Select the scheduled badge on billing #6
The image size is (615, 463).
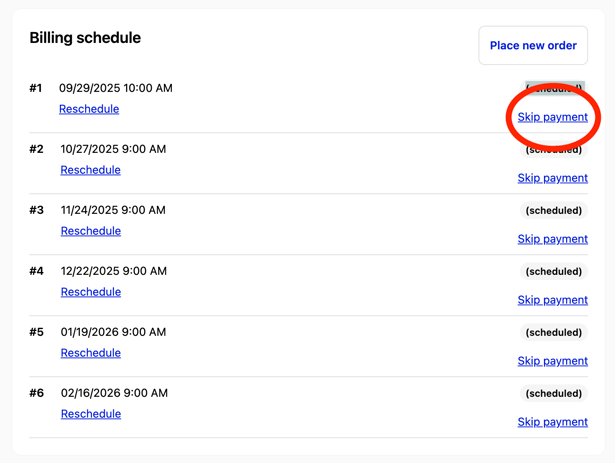pos(553,394)
